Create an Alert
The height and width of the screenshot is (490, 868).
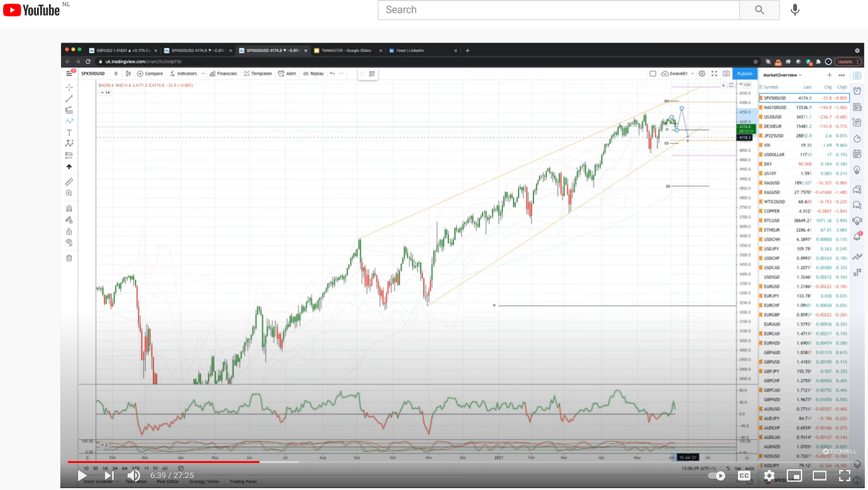(x=287, y=73)
